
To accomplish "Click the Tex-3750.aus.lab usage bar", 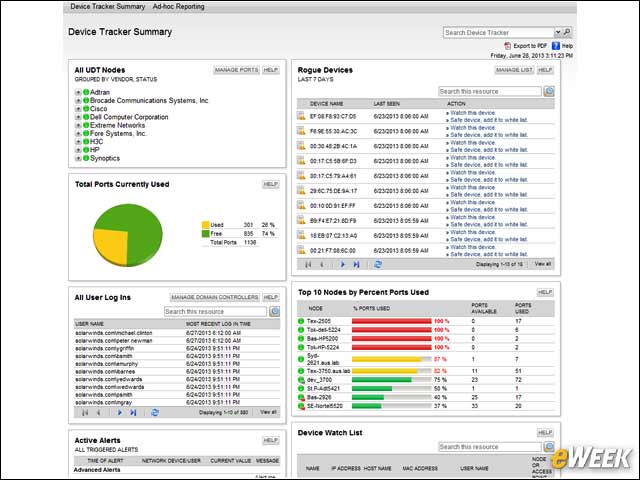I will point(391,371).
